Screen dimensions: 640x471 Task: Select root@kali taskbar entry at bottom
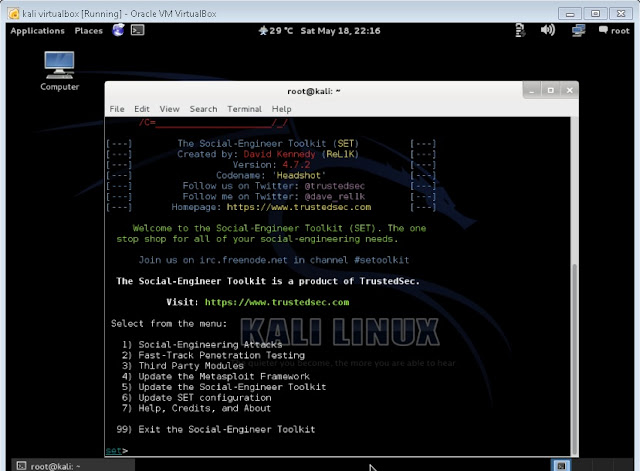(73, 466)
